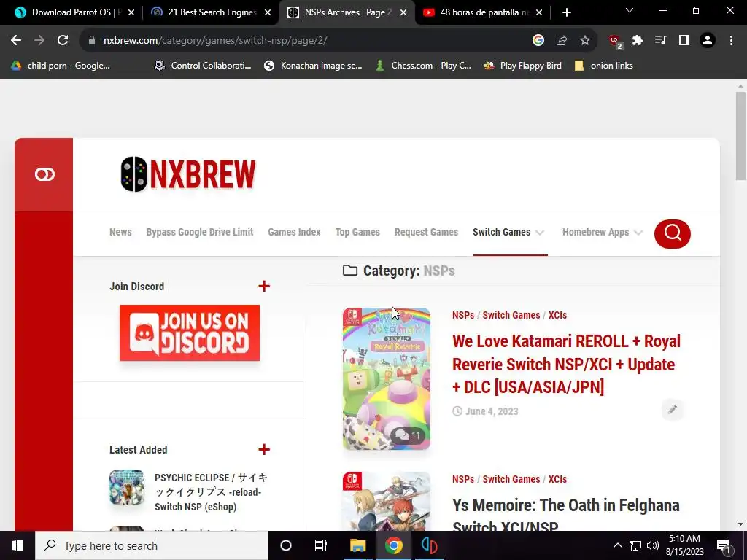Screen dimensions: 747x560
Task: Open volume control in system tray
Action: pos(653,545)
